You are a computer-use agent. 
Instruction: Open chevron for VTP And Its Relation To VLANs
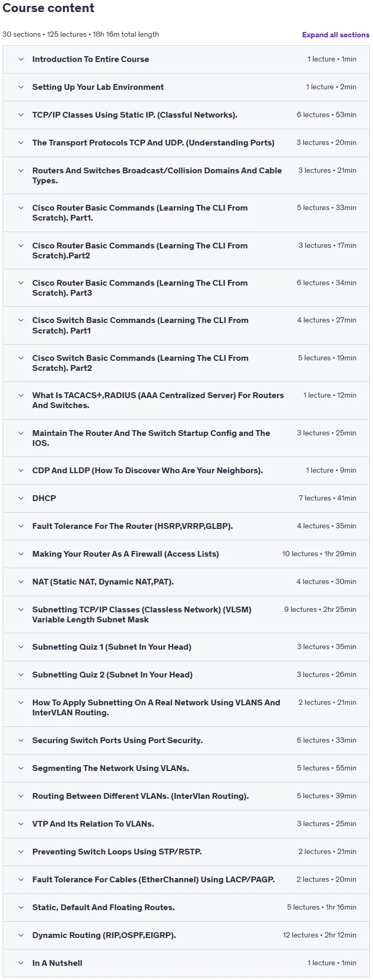point(21,824)
